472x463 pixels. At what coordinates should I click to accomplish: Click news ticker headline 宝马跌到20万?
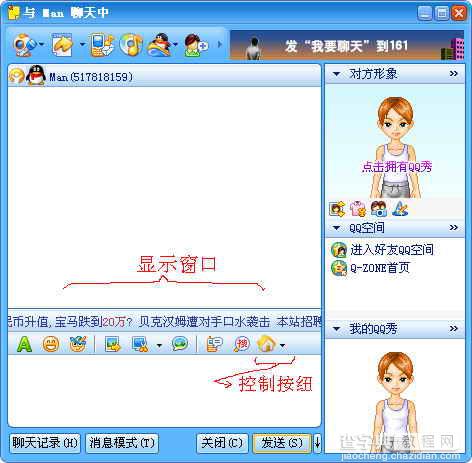[x=94, y=322]
